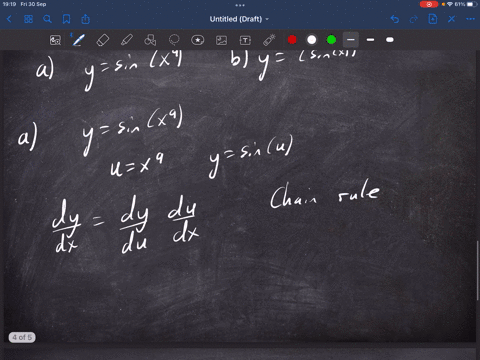Tap the '4 of 5' page indicator
This screenshot has width=480, height=360.
22,337
